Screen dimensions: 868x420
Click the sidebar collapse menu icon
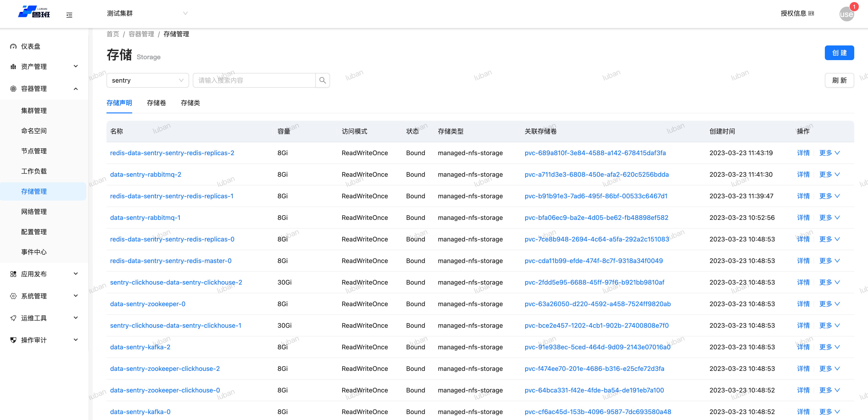[x=69, y=15]
